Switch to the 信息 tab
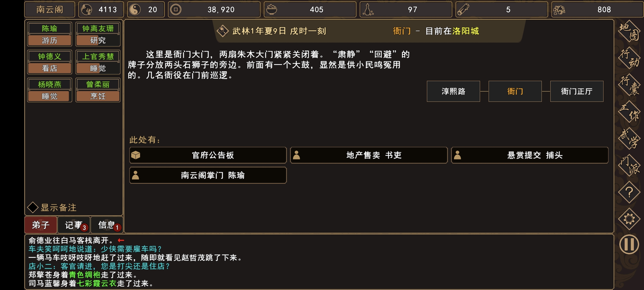644x290 pixels. point(107,225)
